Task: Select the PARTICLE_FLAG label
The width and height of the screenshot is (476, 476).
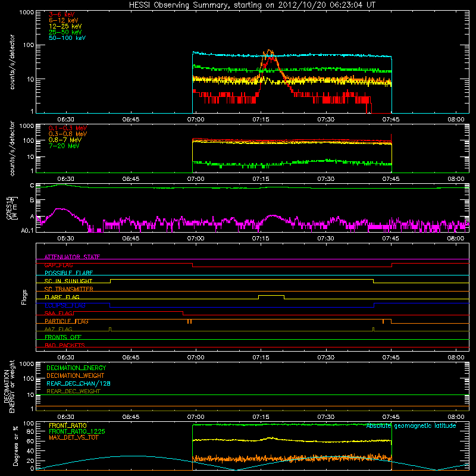Action: tap(67, 321)
